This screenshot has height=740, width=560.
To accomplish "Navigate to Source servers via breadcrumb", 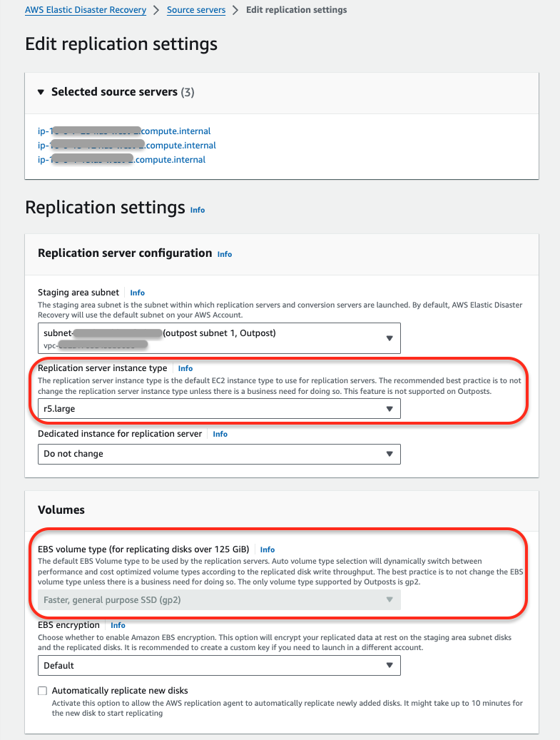I will [195, 10].
